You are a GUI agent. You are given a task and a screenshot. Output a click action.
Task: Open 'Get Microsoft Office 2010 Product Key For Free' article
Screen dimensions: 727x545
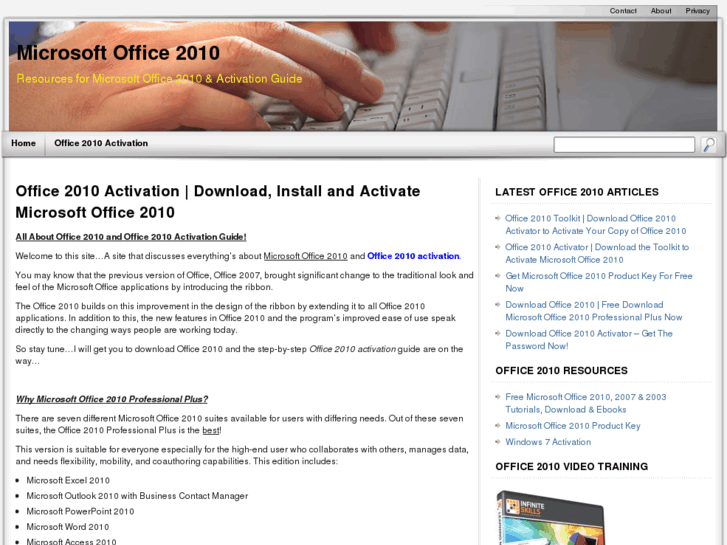point(599,282)
